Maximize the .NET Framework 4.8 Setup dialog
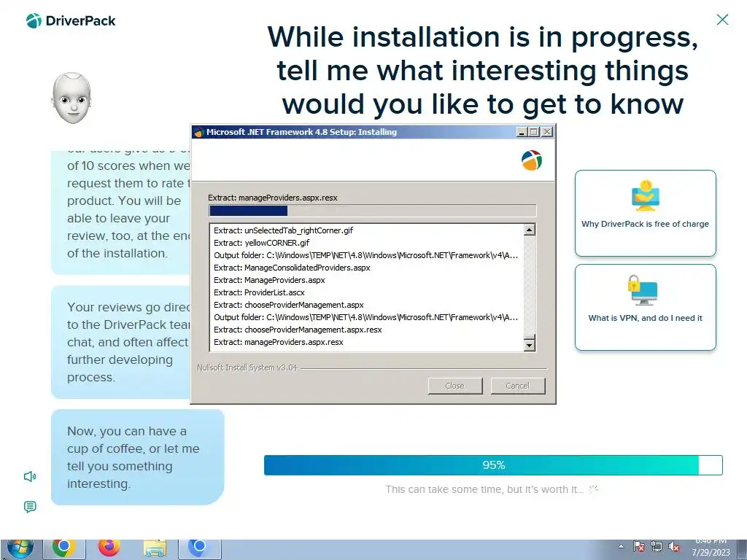Image resolution: width=747 pixels, height=560 pixels. (x=534, y=132)
